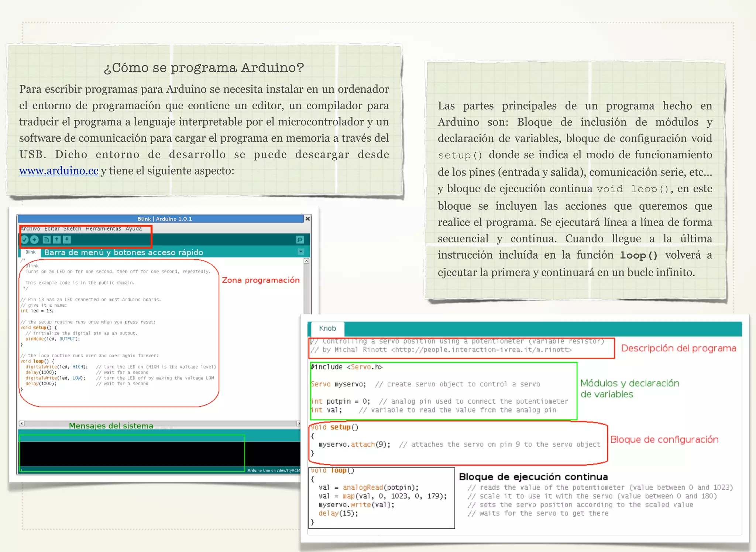Click the New sketch document icon
Screen dimensions: 756x552
pyautogui.click(x=47, y=239)
